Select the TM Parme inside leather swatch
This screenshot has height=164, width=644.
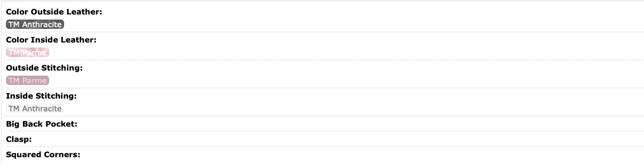pos(28,53)
